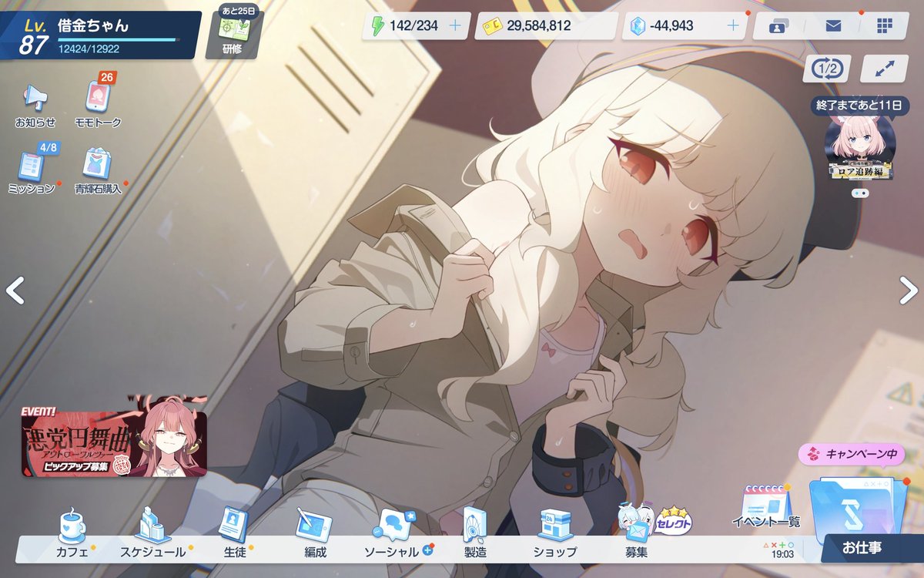Switch lobby memorial with 1/2 toggle

(827, 69)
